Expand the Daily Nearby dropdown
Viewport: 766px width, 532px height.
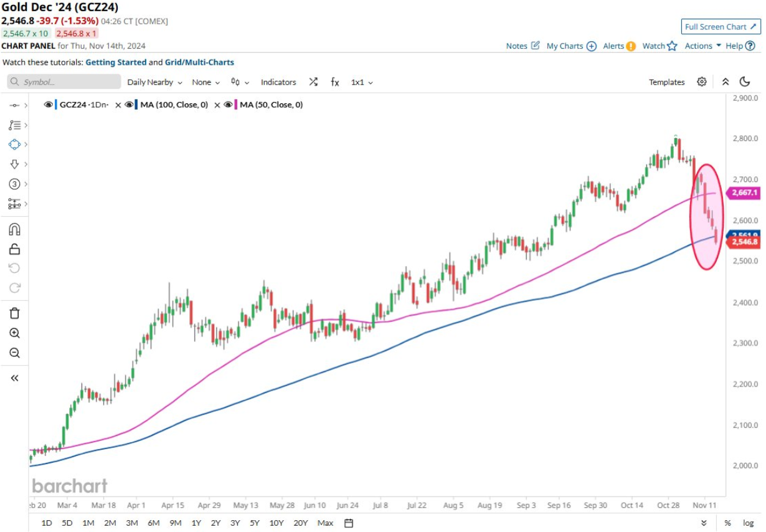point(154,82)
